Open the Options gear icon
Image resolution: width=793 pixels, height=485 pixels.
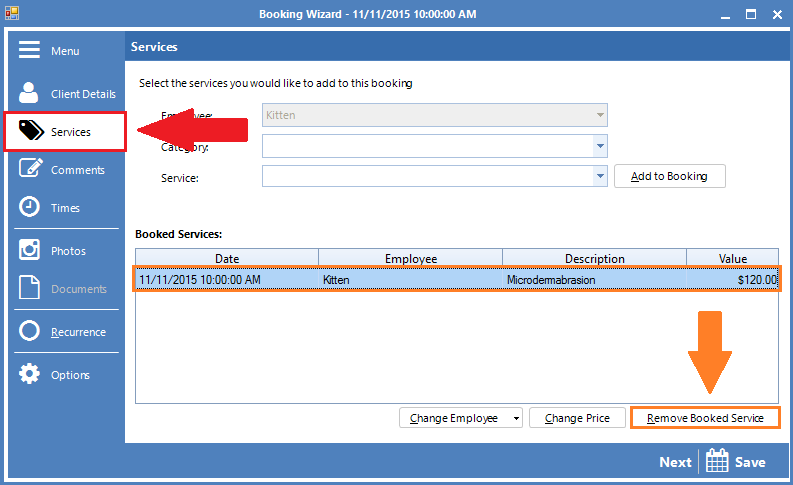(30, 375)
